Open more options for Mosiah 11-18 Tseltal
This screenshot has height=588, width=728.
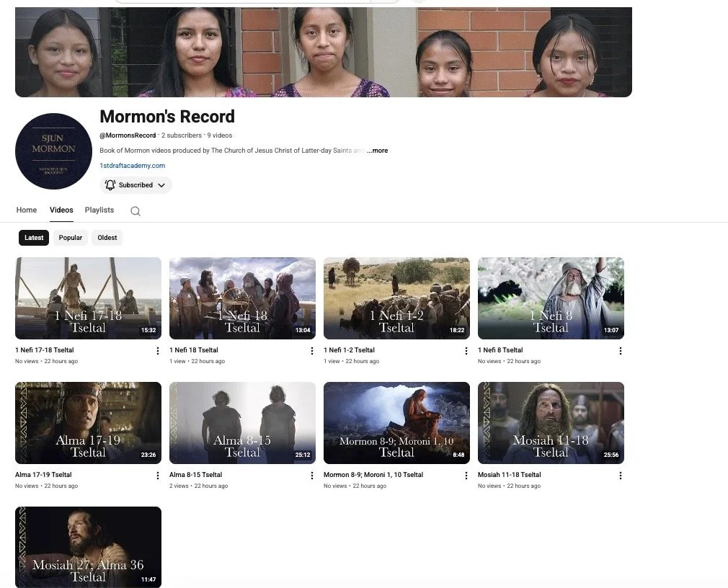[x=621, y=475]
